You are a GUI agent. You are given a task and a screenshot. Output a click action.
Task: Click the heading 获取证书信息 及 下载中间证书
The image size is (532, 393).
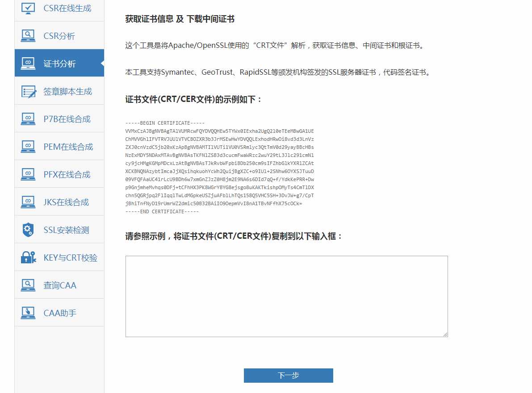pyautogui.click(x=180, y=19)
